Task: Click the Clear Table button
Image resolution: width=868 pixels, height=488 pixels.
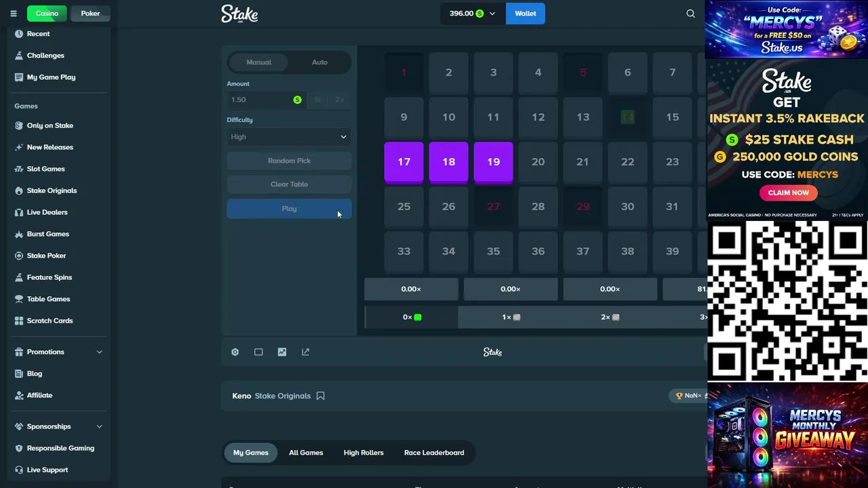Action: coord(289,184)
